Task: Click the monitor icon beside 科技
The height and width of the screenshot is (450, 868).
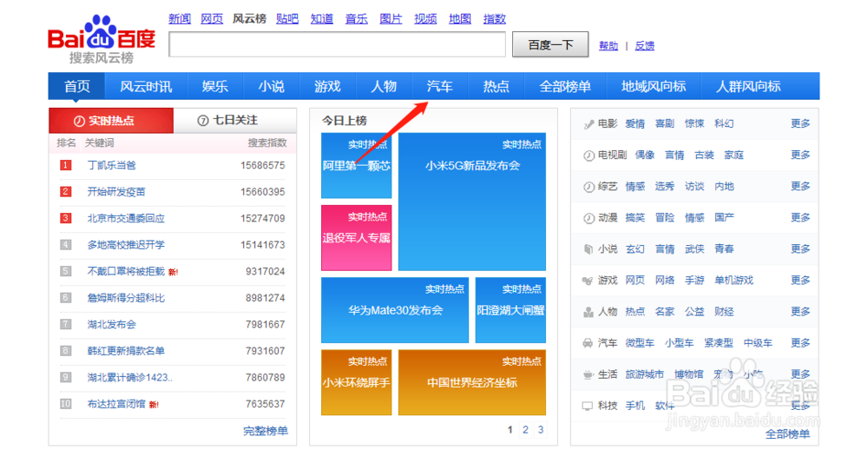Action: 589,407
